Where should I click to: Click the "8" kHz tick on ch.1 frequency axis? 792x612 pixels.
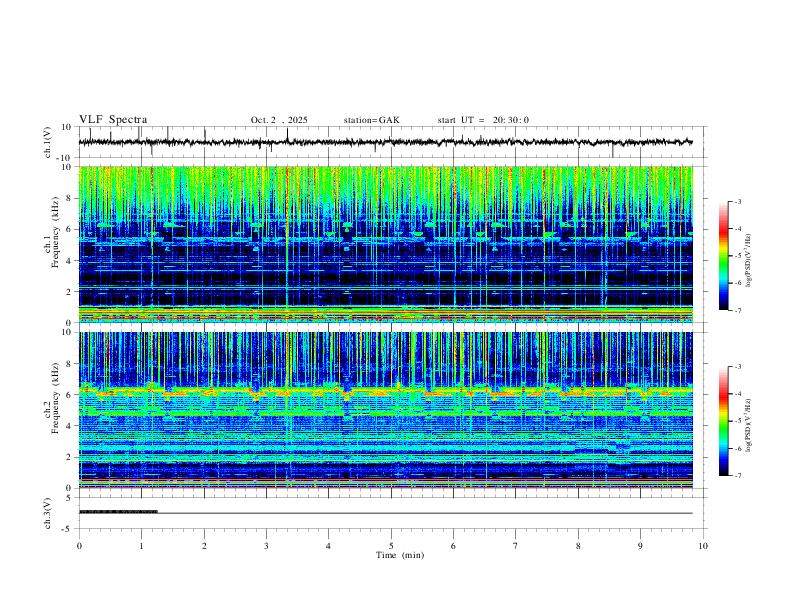pos(70,198)
